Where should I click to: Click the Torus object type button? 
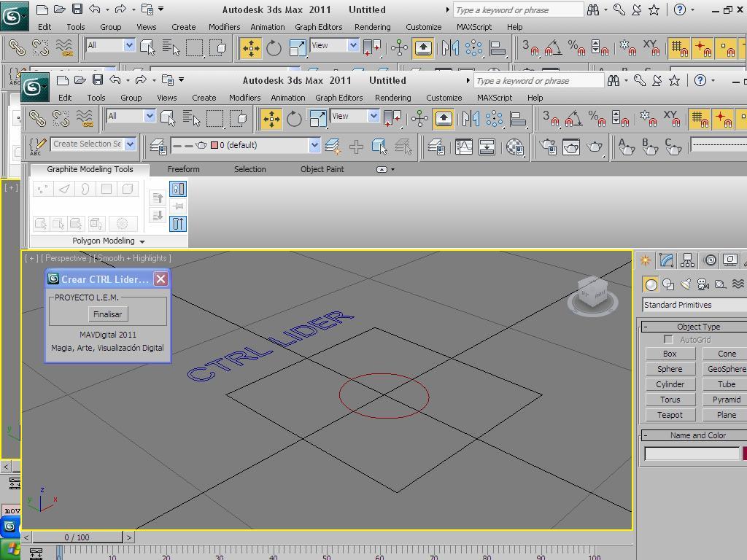click(670, 400)
